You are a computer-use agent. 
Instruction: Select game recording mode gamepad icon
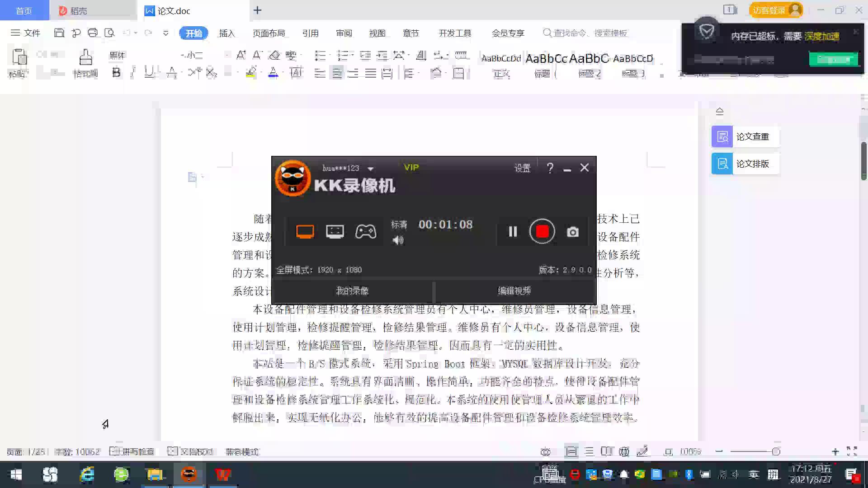[x=365, y=232]
